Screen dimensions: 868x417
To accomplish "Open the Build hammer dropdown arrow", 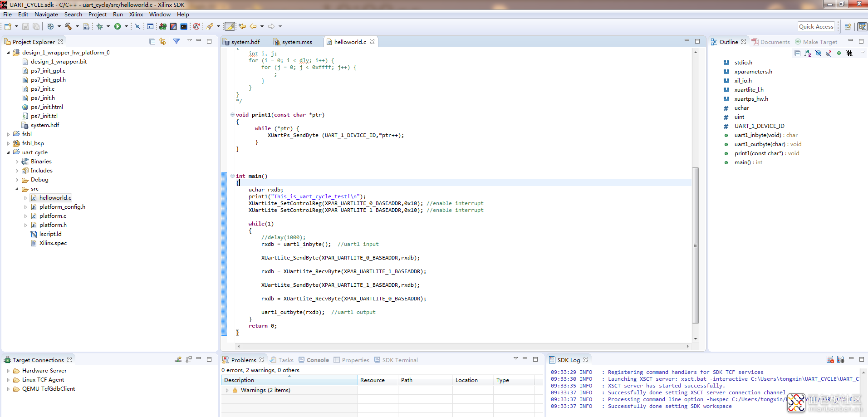I will (x=77, y=26).
